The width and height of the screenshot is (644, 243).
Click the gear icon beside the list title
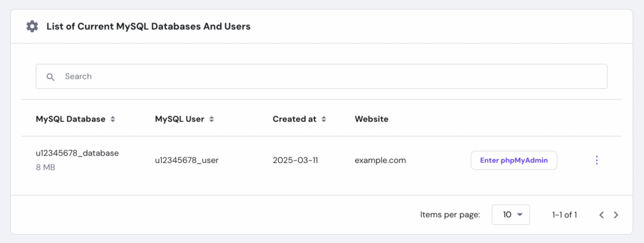32,26
